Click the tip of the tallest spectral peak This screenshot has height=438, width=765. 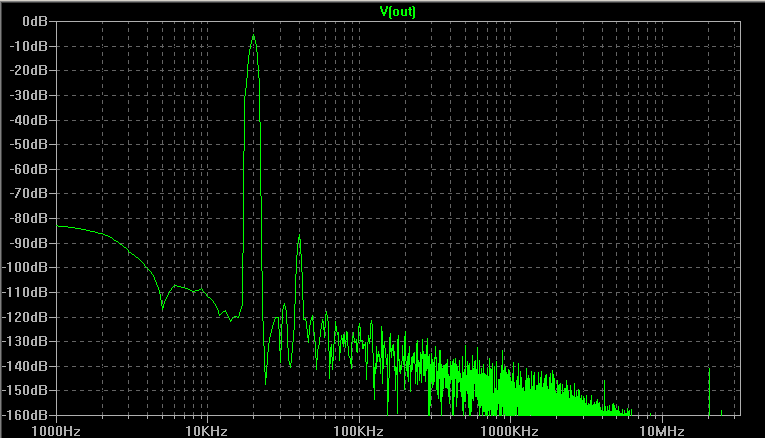pyautogui.click(x=254, y=35)
